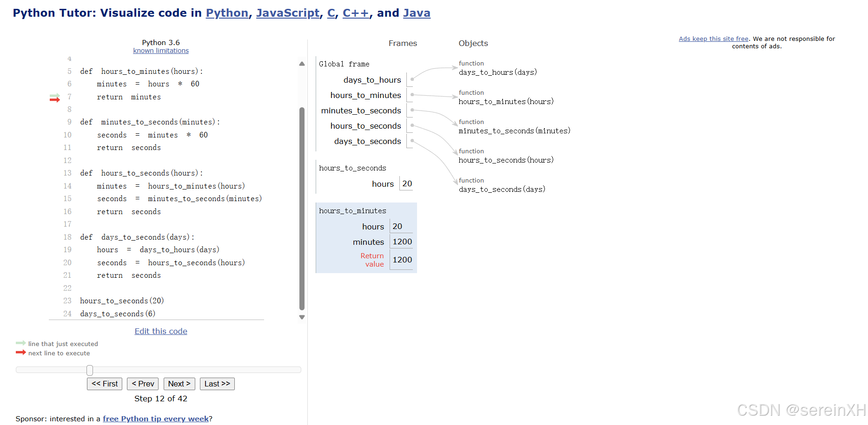This screenshot has width=868, height=425.
Task: Click the code scroll up arrow
Action: (302, 64)
